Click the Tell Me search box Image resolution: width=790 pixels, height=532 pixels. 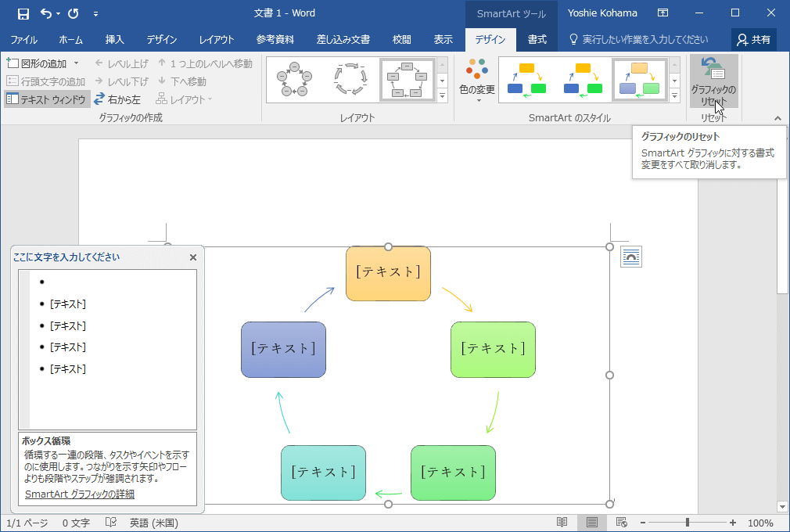(x=639, y=39)
